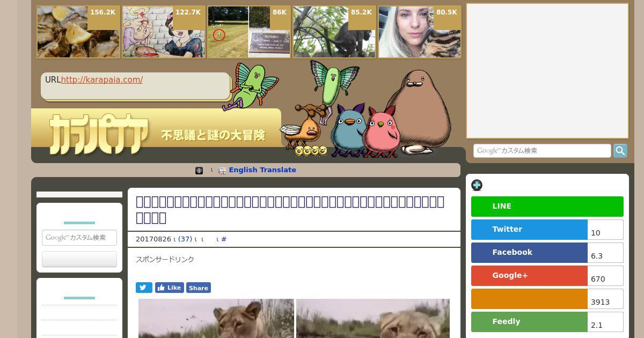Click the blue magnifier search button
This screenshot has height=338, width=644.
pos(620,151)
